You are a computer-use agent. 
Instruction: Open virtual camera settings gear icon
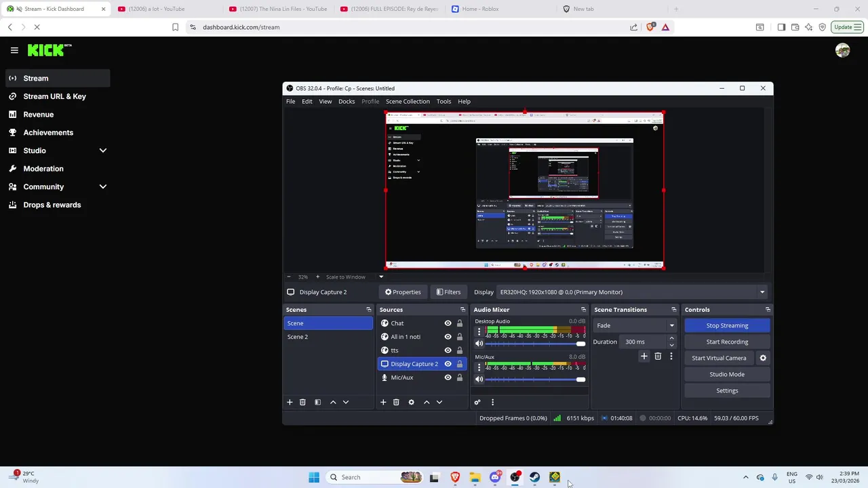pyautogui.click(x=763, y=358)
